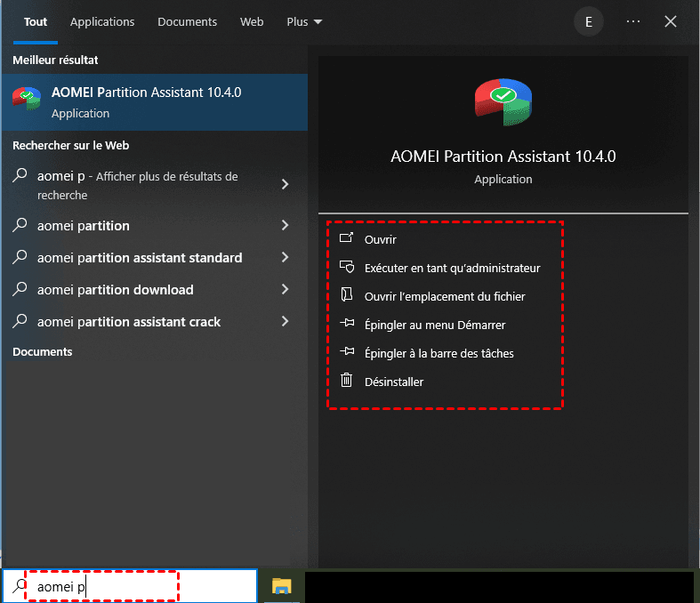Choose Ouvrir l'emplacement du fichier

point(445,296)
